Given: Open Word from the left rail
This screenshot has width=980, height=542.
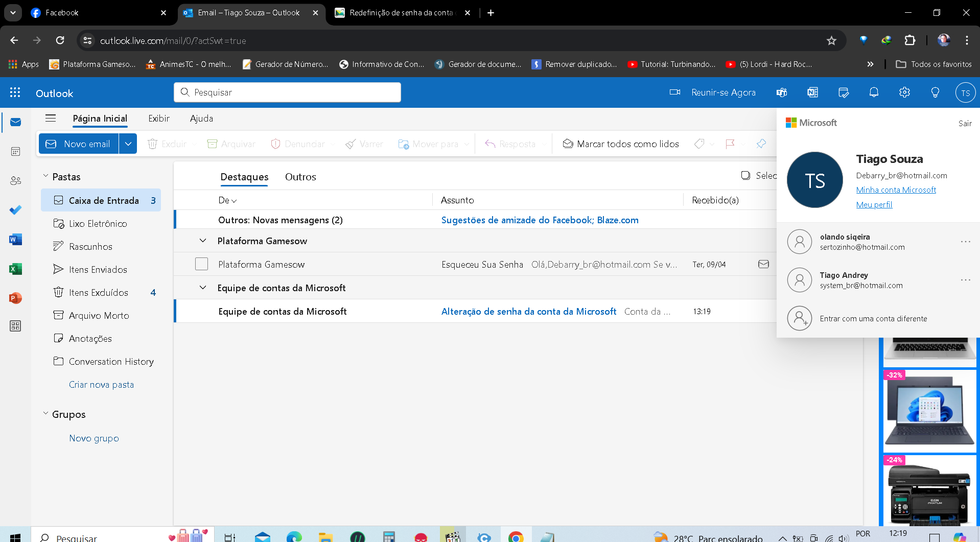Looking at the screenshot, I should [15, 239].
